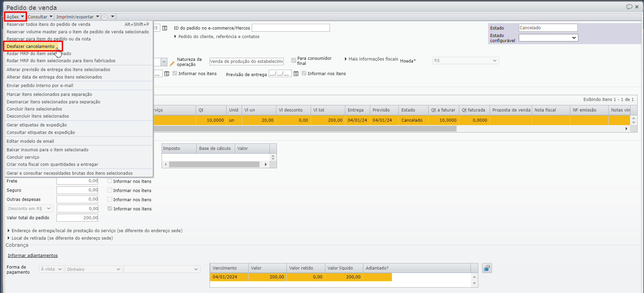
Task: Click the 04/01/2024 Vencimento cell
Action: coord(229,277)
